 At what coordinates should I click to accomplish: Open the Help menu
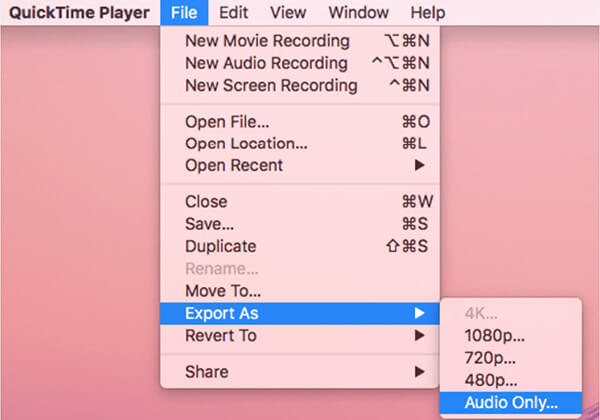coord(428,13)
